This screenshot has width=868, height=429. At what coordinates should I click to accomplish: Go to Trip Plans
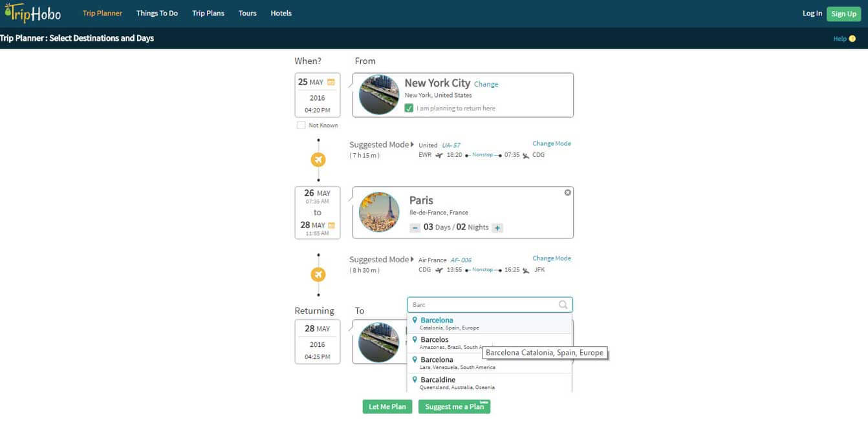pyautogui.click(x=208, y=13)
